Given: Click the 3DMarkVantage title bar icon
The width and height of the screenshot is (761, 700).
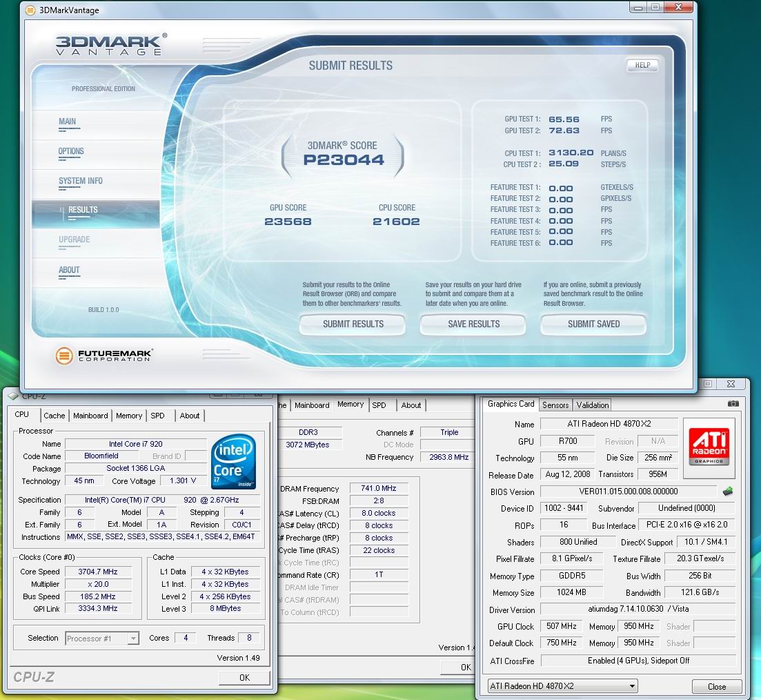Looking at the screenshot, I should (x=30, y=10).
